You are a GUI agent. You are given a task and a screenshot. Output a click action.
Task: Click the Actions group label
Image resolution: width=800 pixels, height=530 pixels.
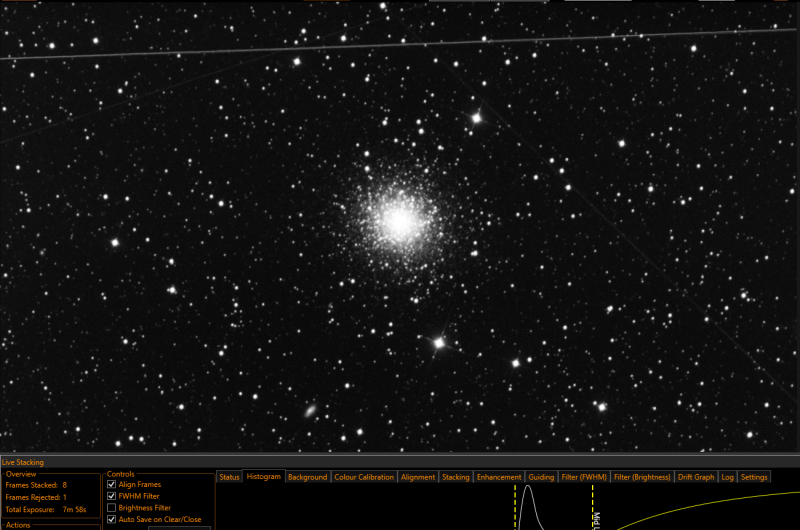[x=18, y=525]
